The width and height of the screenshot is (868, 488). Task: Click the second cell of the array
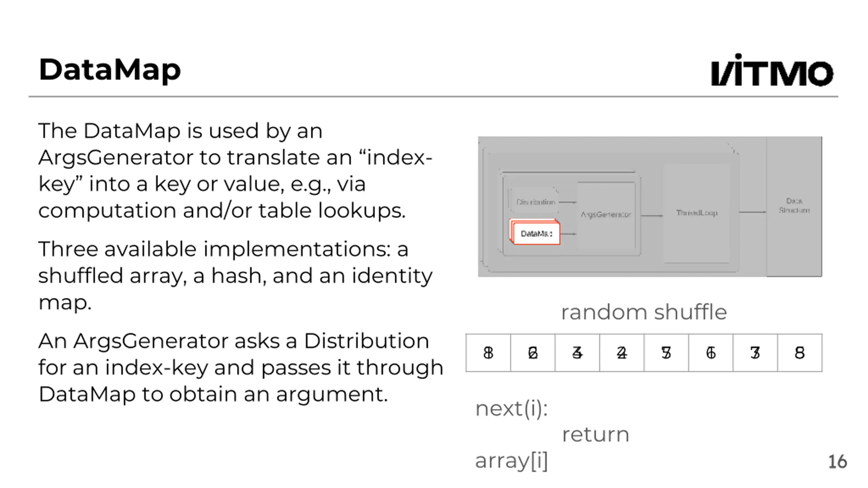[533, 353]
